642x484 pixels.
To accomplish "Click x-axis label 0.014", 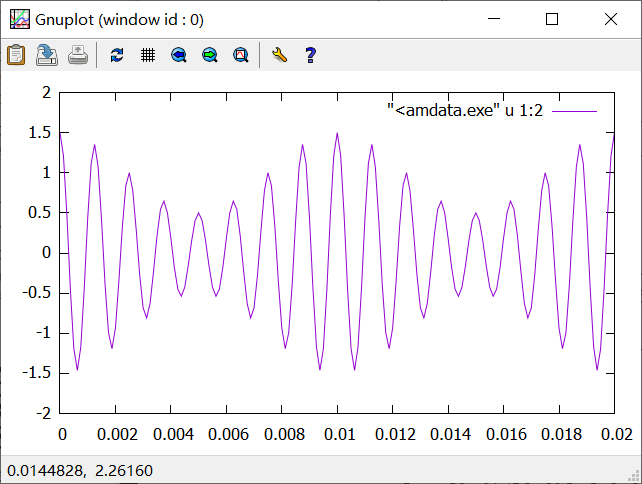I will pos(450,434).
